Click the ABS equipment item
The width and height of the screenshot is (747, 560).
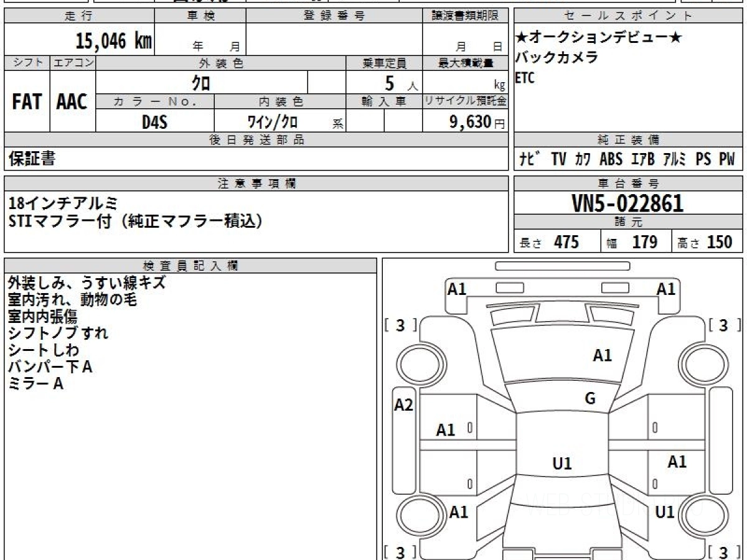pyautogui.click(x=611, y=159)
